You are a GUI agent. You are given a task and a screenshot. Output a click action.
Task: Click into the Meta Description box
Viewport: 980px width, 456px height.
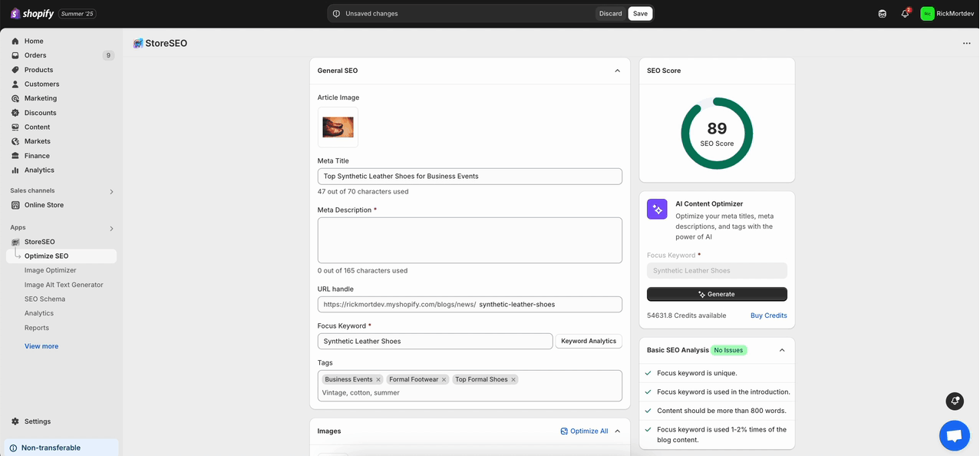(470, 240)
